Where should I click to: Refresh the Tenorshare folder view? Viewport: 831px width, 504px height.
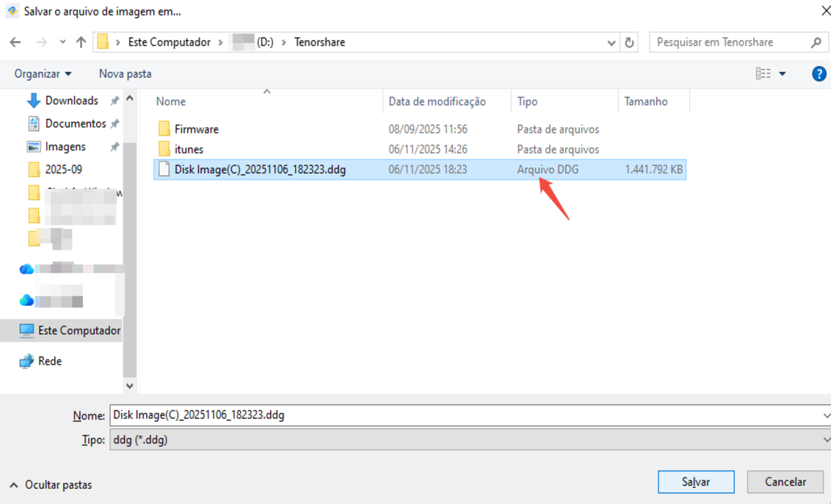coord(629,43)
